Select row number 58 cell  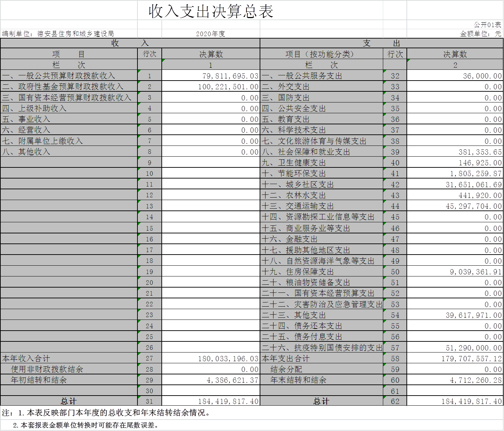coord(395,358)
